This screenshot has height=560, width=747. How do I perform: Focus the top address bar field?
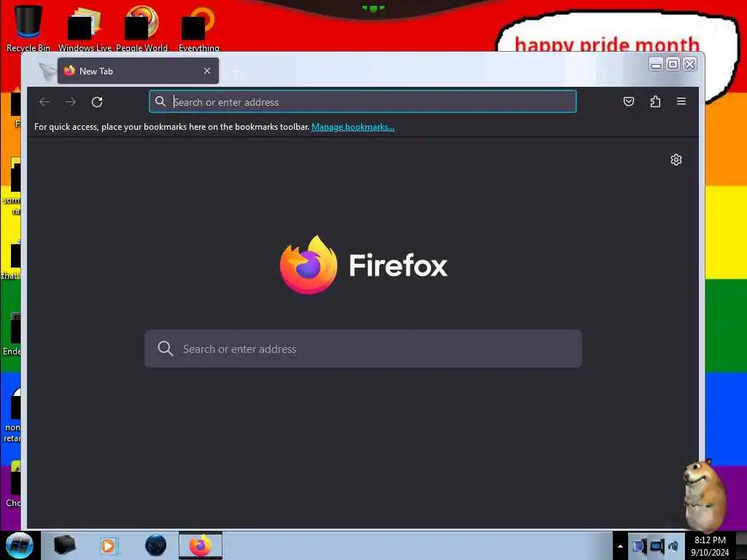click(x=363, y=102)
